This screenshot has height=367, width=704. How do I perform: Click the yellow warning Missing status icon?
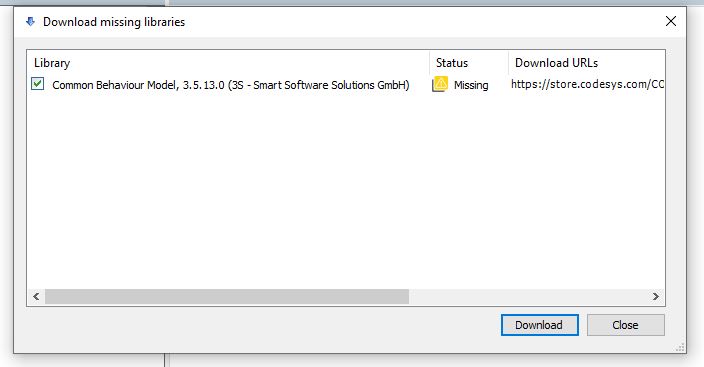pyautogui.click(x=440, y=84)
